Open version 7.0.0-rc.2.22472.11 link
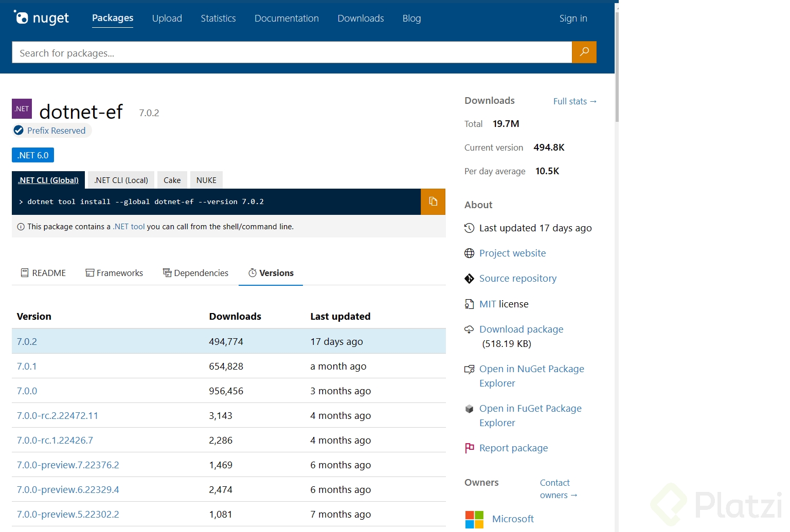 58,416
